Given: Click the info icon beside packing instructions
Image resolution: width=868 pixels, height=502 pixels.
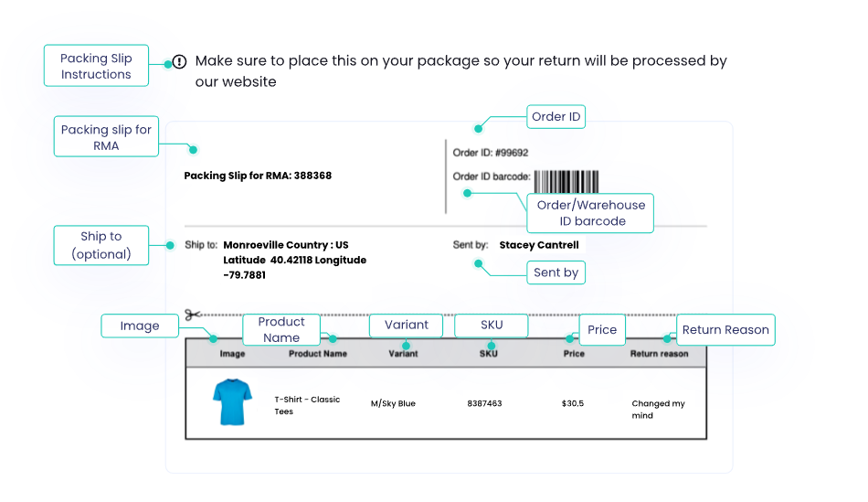Looking at the screenshot, I should click(x=179, y=62).
